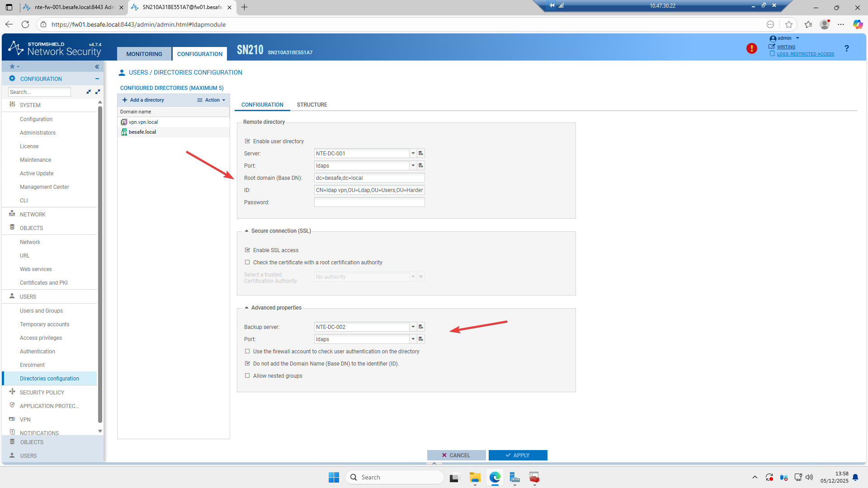The image size is (868, 488).
Task: Open the remote directory Port ldaps dropdown
Action: click(413, 166)
